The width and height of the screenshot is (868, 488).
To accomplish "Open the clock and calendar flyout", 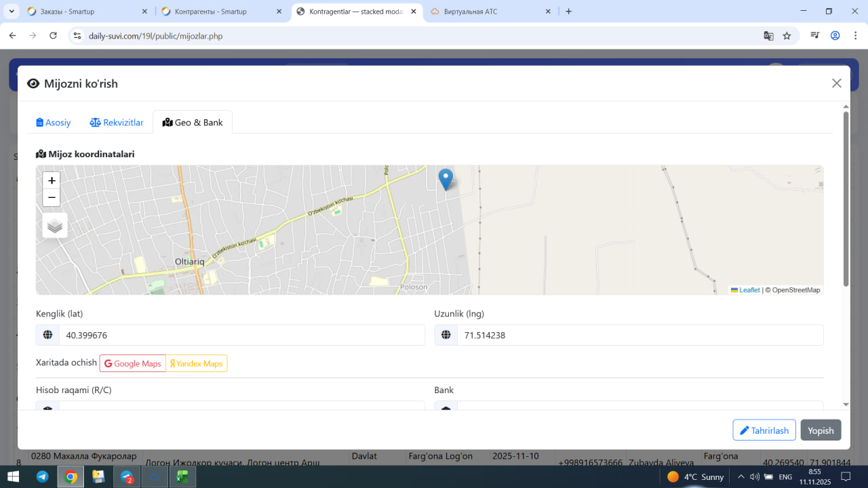I will click(815, 476).
